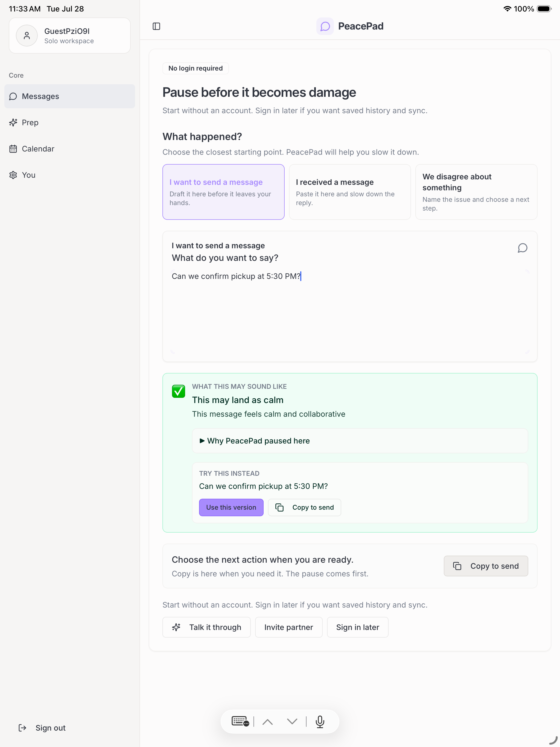Click the "No login required" badge
560x747 pixels.
pos(196,68)
